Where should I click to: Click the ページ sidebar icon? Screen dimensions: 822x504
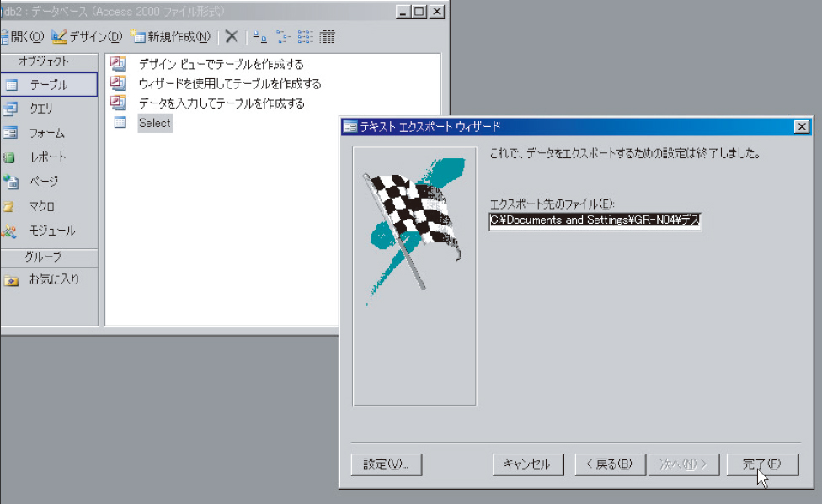10,182
